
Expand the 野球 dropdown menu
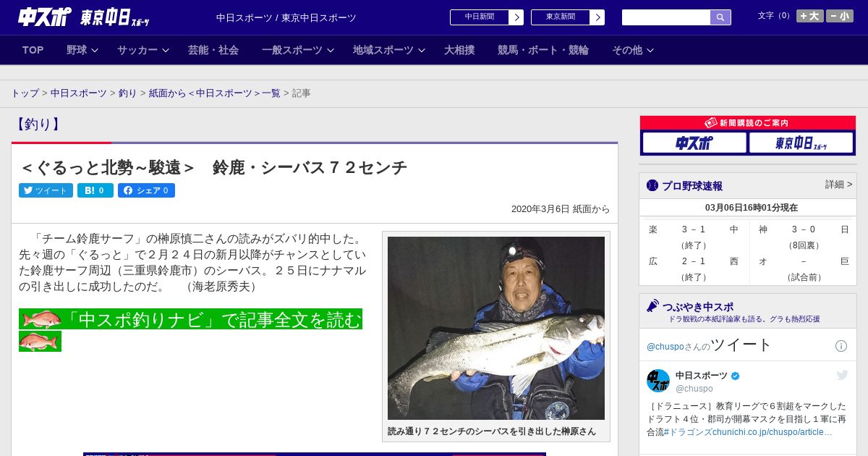click(82, 50)
